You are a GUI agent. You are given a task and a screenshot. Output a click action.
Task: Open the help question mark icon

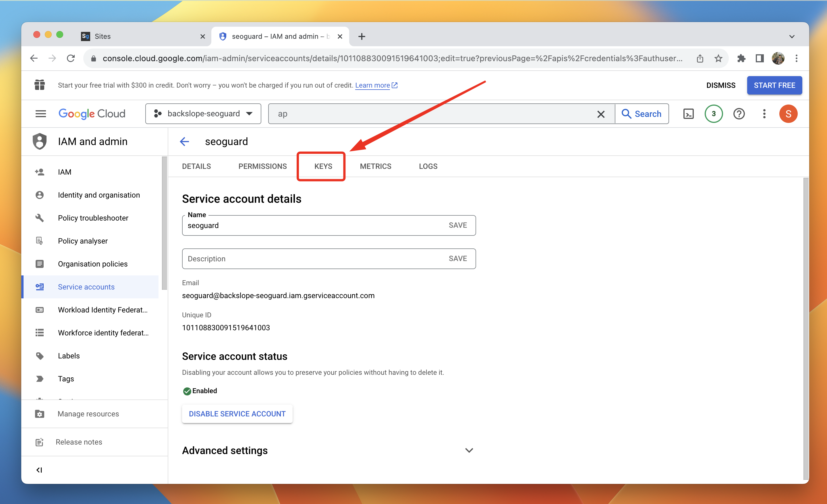coord(739,114)
